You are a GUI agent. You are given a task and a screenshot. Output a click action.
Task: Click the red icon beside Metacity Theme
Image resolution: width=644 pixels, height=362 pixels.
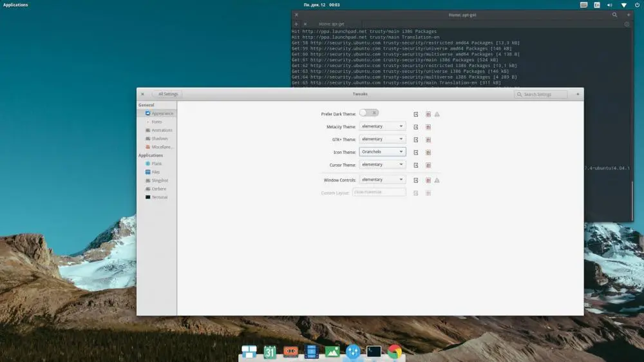(x=428, y=127)
